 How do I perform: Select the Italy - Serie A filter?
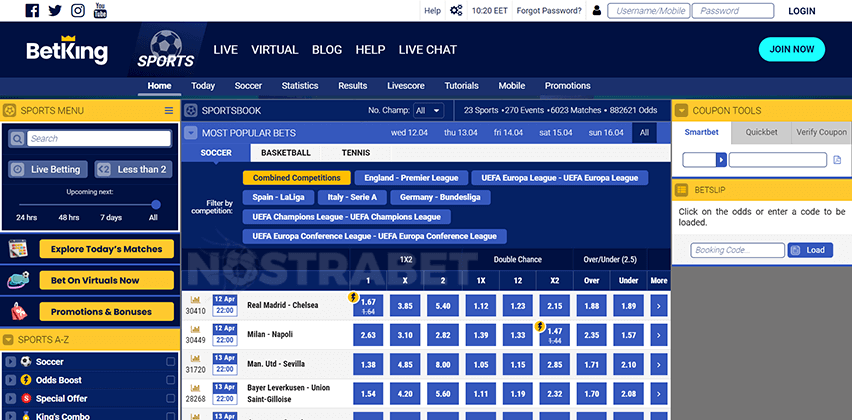(352, 197)
